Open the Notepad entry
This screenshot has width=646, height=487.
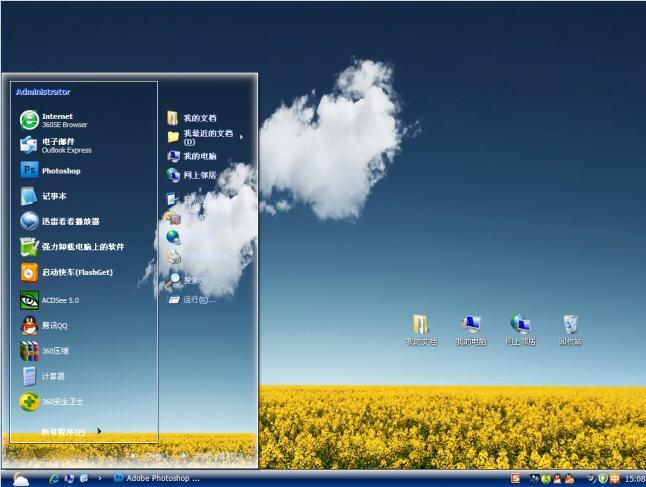coord(43,196)
